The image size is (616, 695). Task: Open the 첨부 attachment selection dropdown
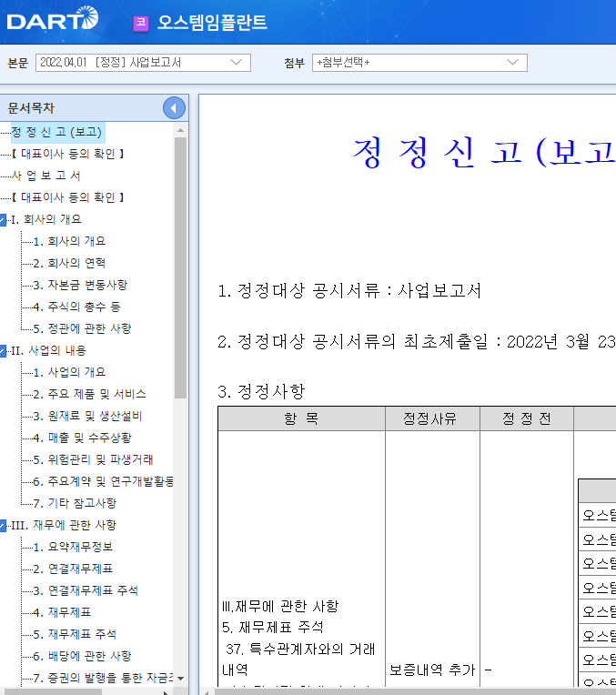419,63
